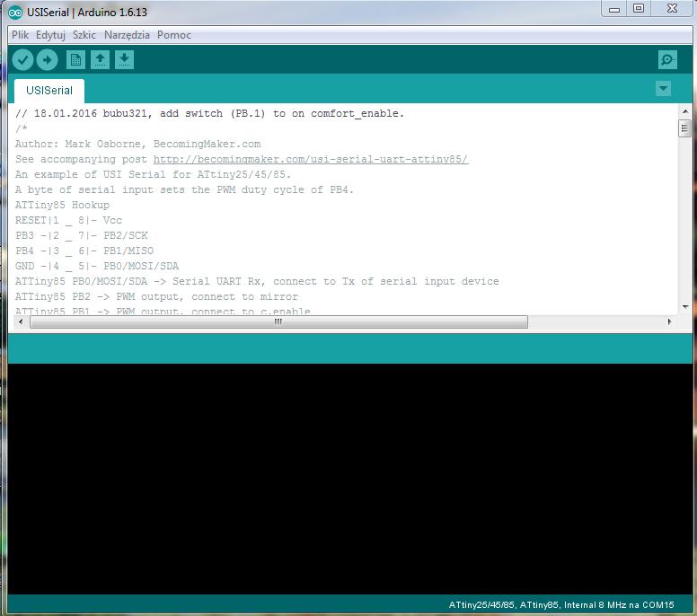Upload the sketch with arrow button
Screen dimensions: 697x616
tap(47, 59)
